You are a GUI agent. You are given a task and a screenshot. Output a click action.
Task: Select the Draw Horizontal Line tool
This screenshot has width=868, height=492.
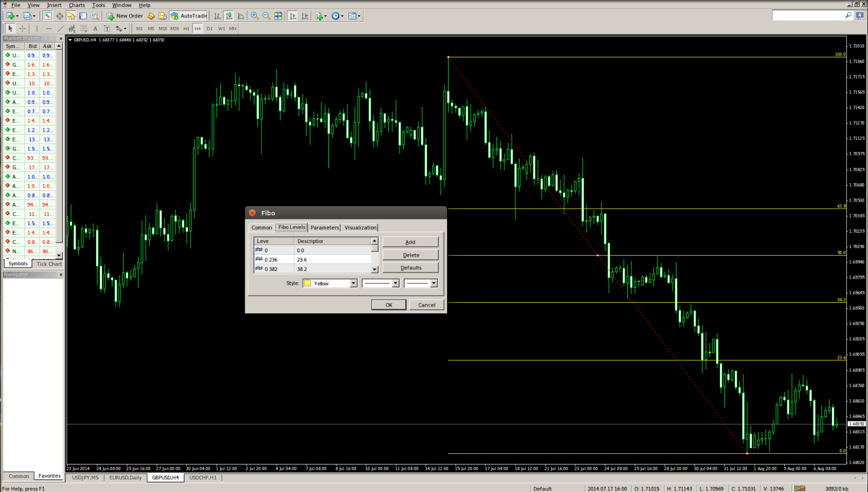pyautogui.click(x=49, y=29)
